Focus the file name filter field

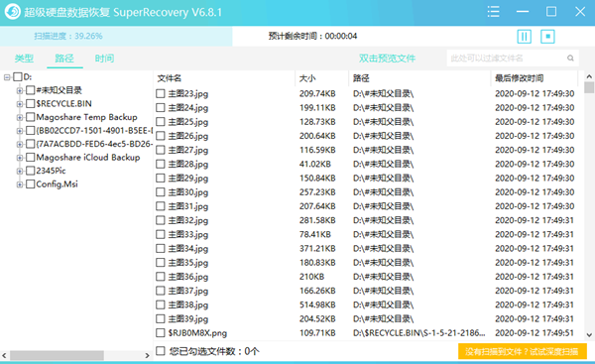pos(513,59)
